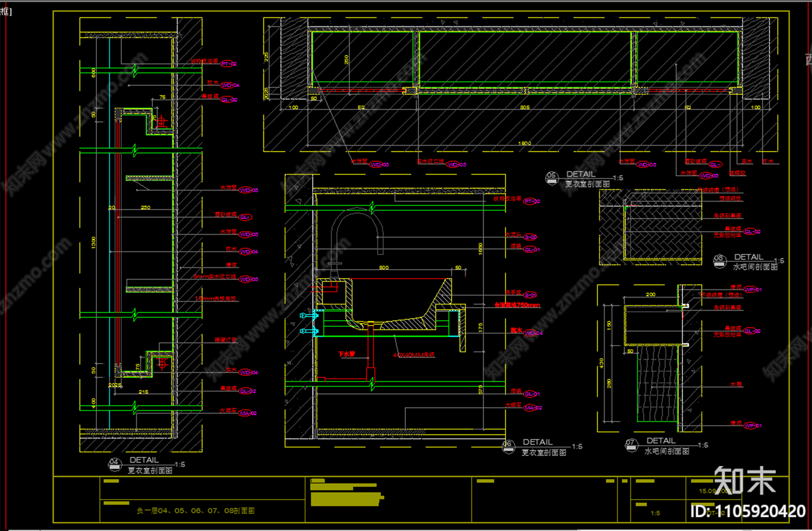
Task: Click the detail 07 number bubble
Action: click(x=631, y=445)
